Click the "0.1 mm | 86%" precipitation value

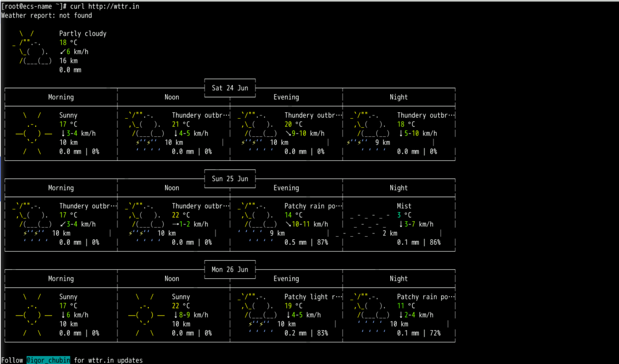[x=419, y=242]
